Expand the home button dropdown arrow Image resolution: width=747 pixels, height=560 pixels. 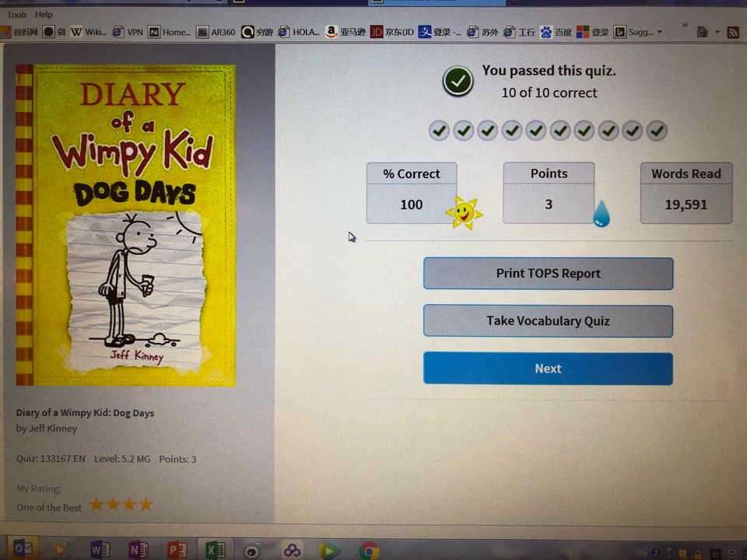click(x=717, y=33)
